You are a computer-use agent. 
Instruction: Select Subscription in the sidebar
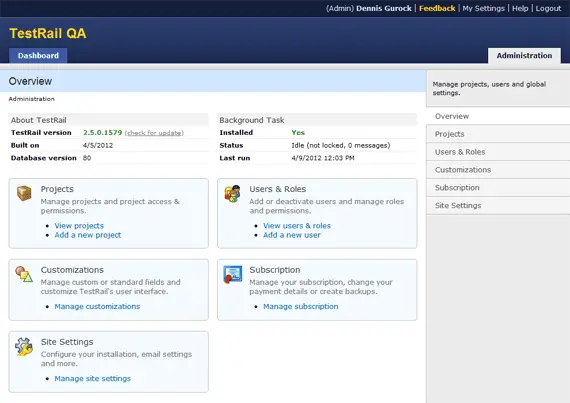498,188
